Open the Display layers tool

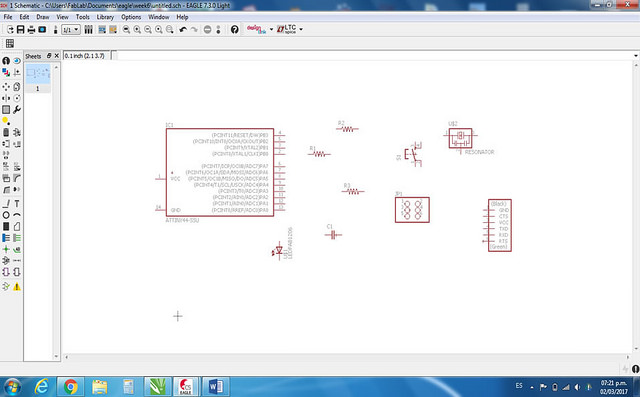click(6, 72)
